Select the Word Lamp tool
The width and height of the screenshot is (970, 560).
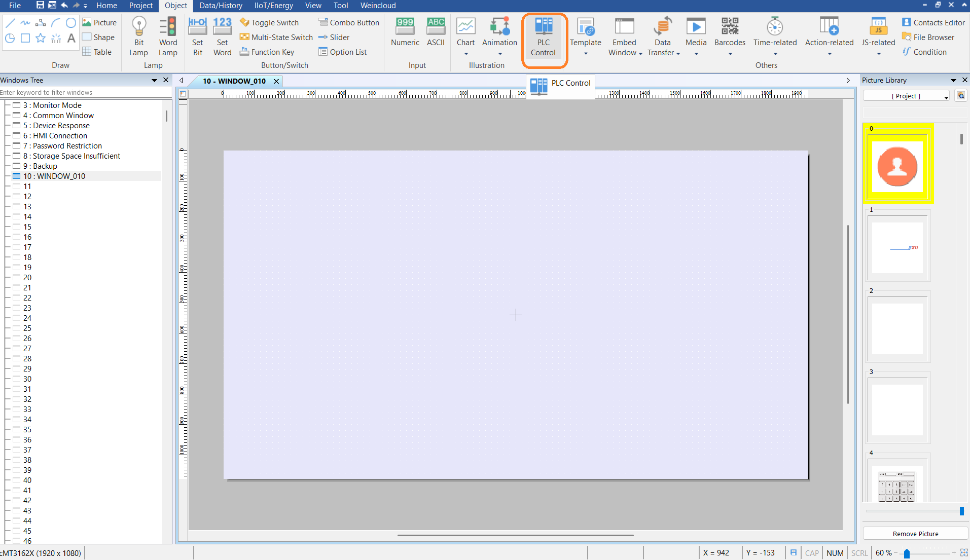coord(168,36)
